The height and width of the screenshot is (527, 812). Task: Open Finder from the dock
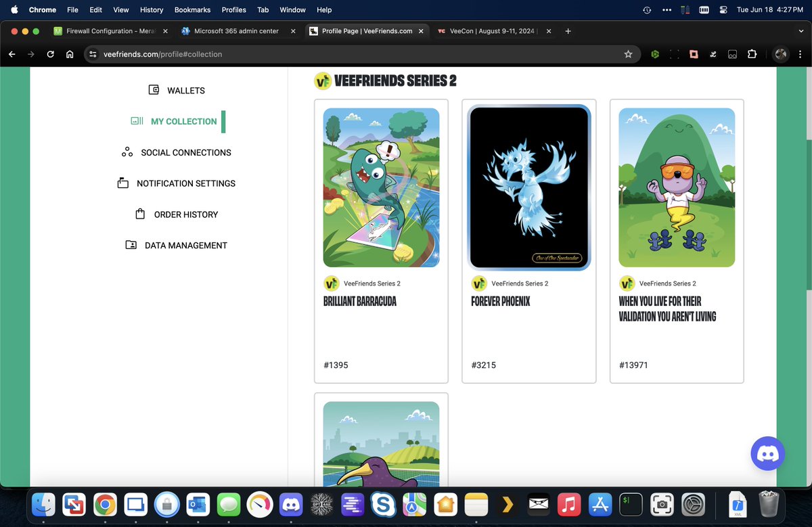click(45, 505)
